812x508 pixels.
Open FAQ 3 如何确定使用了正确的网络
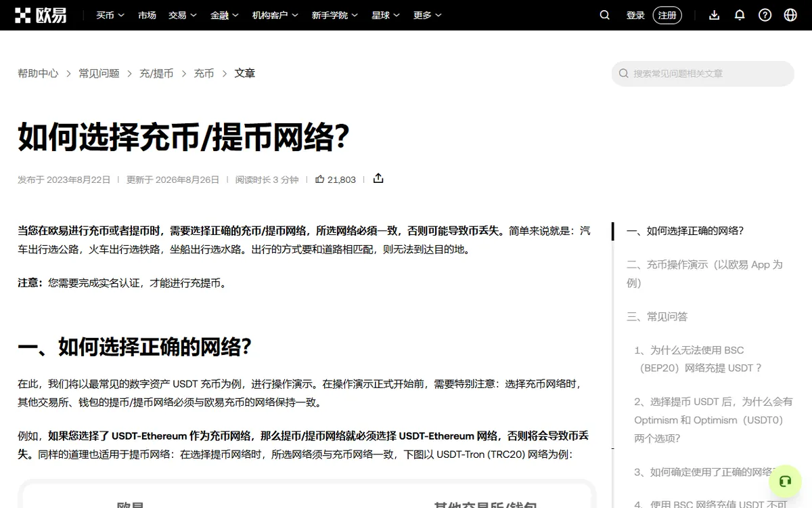704,472
